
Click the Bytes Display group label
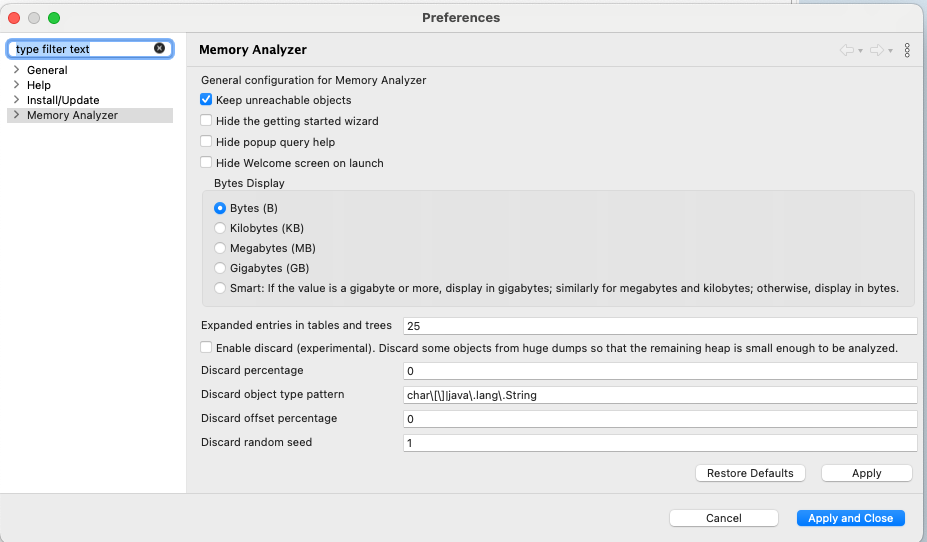249,183
